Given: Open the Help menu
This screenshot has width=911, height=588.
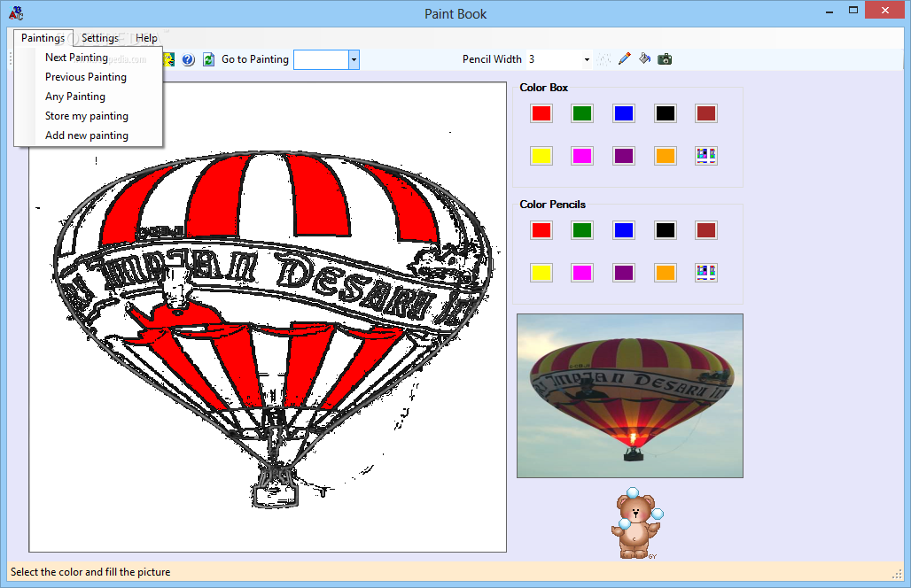Looking at the screenshot, I should [x=146, y=38].
